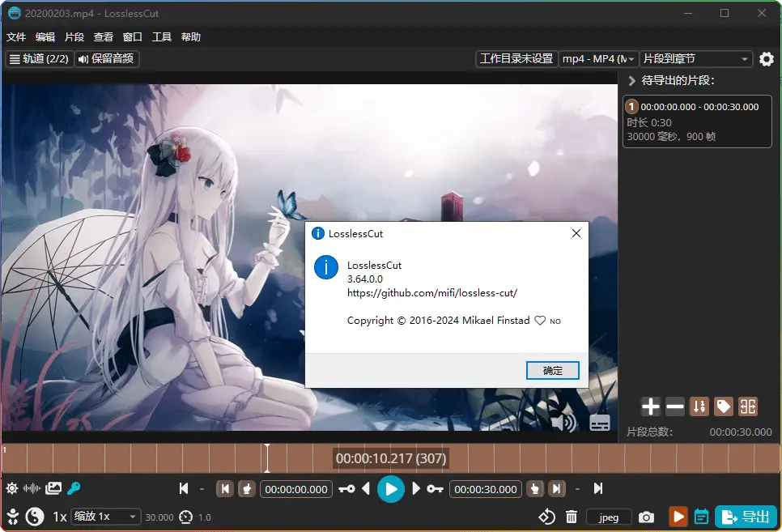Open settings via the gear icon
This screenshot has width=782, height=532.
[x=767, y=59]
